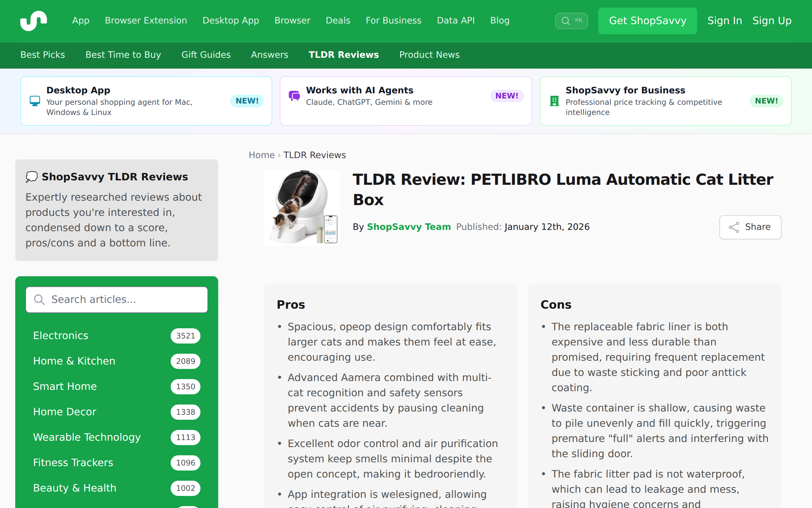
Task: Select the Gift Guides tab
Action: [x=206, y=55]
